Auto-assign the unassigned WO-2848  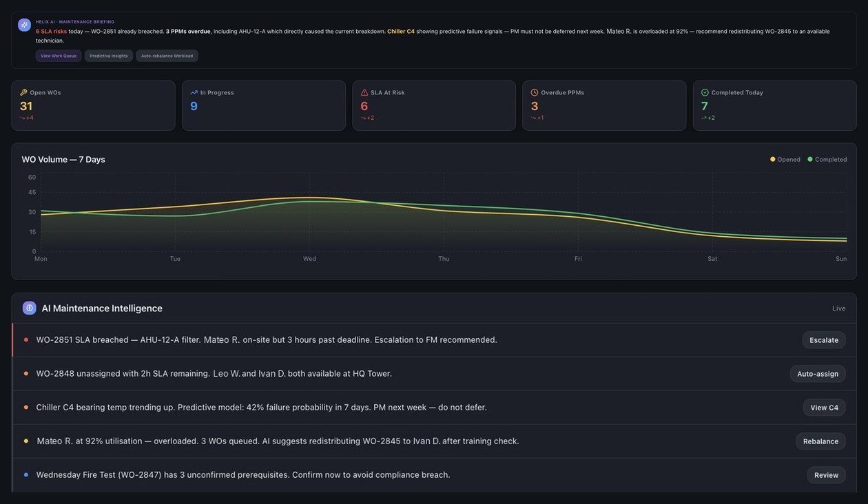(x=818, y=374)
